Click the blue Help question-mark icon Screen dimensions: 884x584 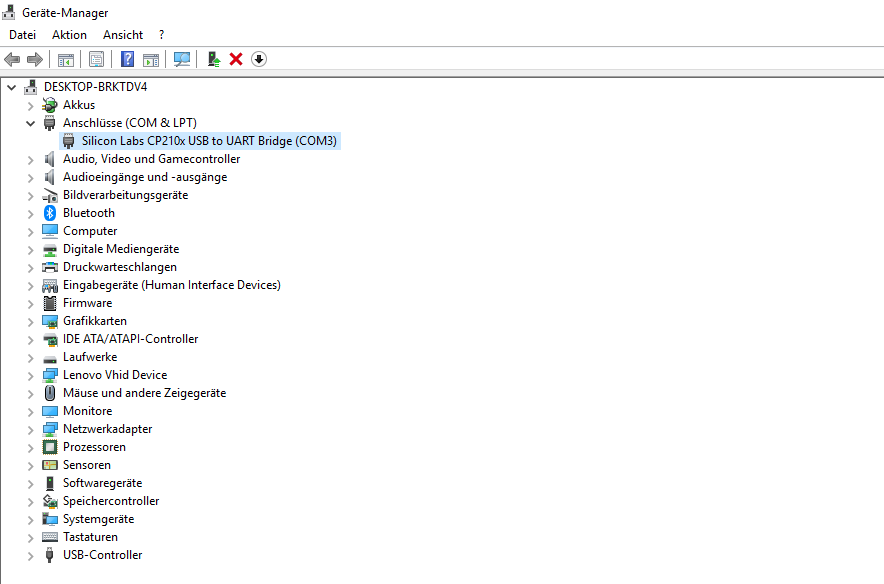tap(127, 59)
